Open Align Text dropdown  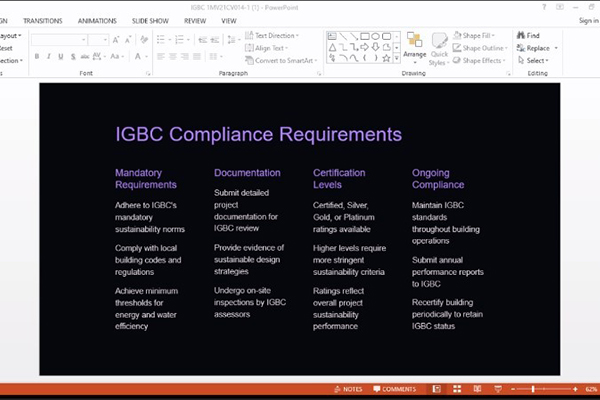pyautogui.click(x=266, y=48)
